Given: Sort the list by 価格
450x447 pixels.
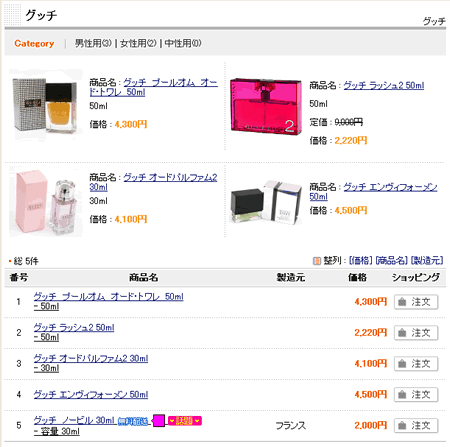Looking at the screenshot, I should (x=360, y=260).
